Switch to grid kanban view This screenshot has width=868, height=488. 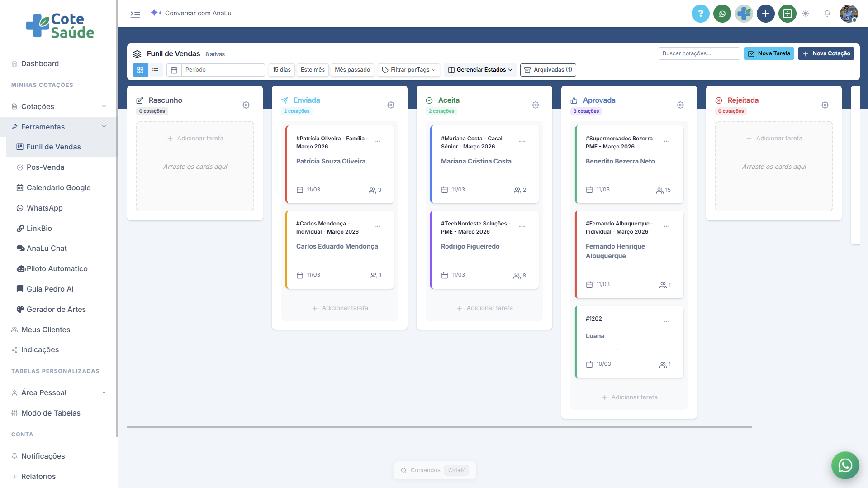pos(140,70)
